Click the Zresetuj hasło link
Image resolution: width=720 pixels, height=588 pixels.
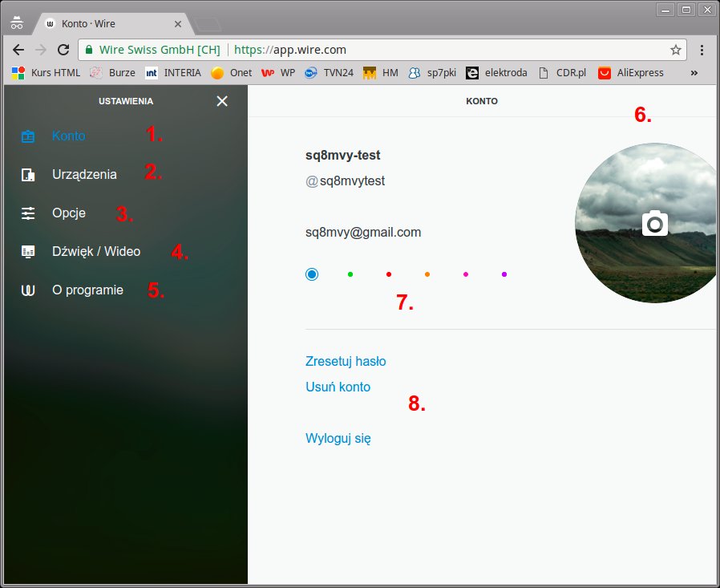(346, 362)
